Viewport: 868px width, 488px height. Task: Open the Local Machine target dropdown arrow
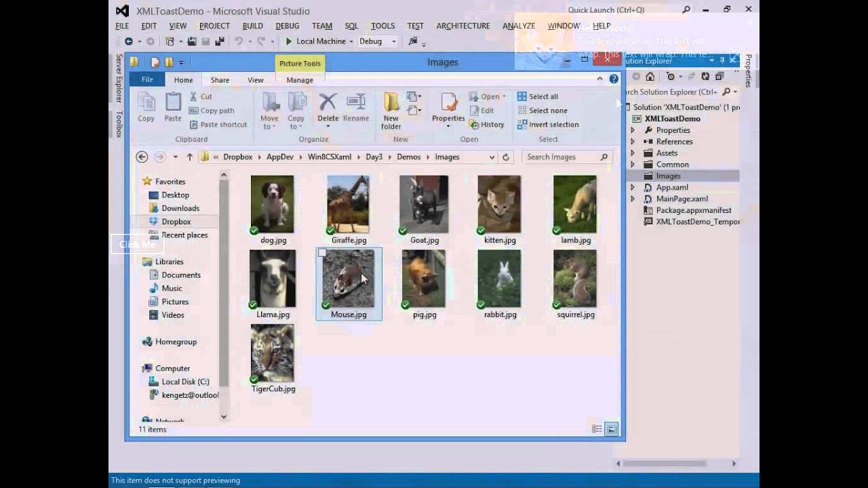click(x=351, y=41)
